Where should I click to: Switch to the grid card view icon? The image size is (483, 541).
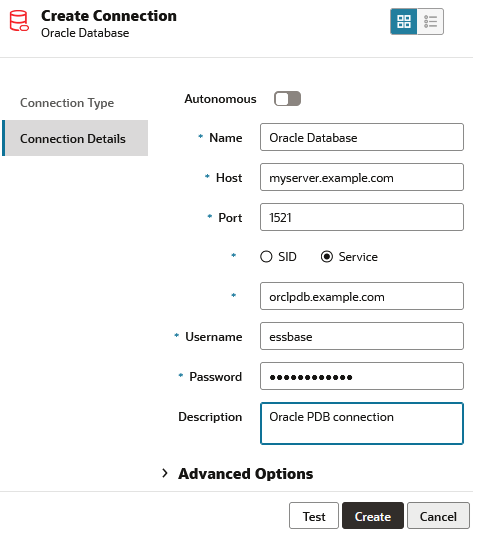404,21
